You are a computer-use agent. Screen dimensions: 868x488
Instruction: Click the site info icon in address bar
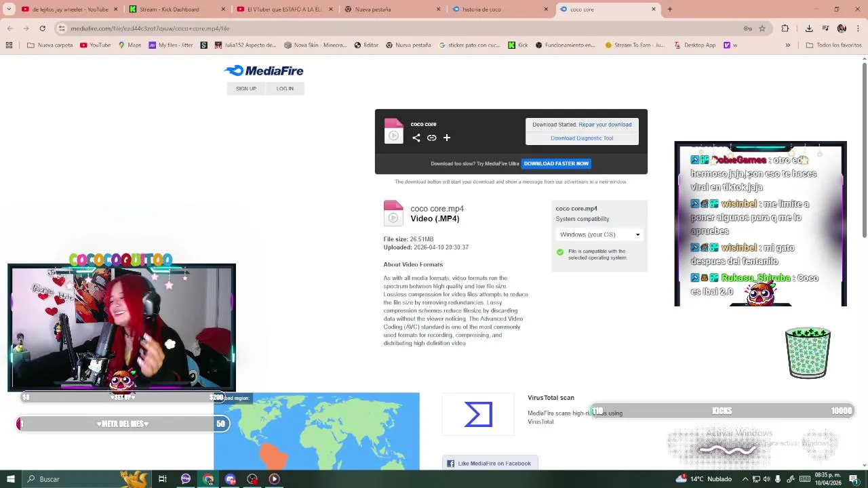[x=61, y=28]
